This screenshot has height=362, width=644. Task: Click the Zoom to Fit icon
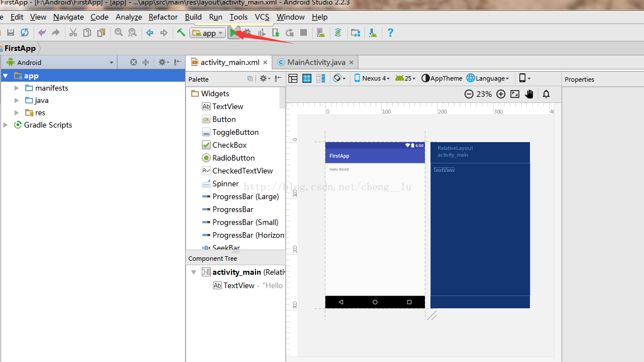[515, 94]
